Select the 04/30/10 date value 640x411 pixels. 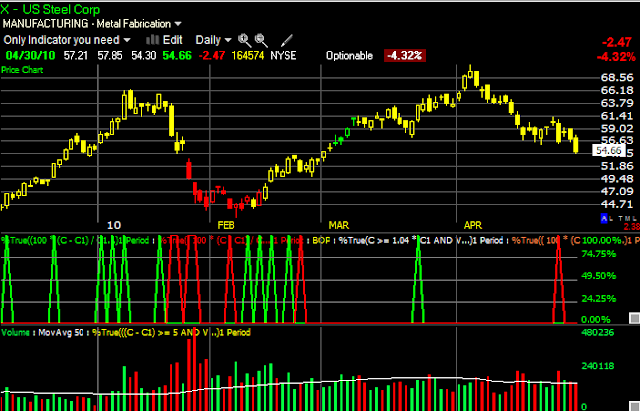coord(31,56)
